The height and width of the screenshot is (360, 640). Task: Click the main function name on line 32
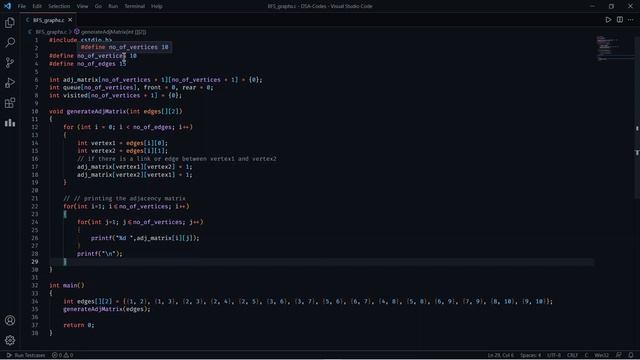[x=70, y=285]
